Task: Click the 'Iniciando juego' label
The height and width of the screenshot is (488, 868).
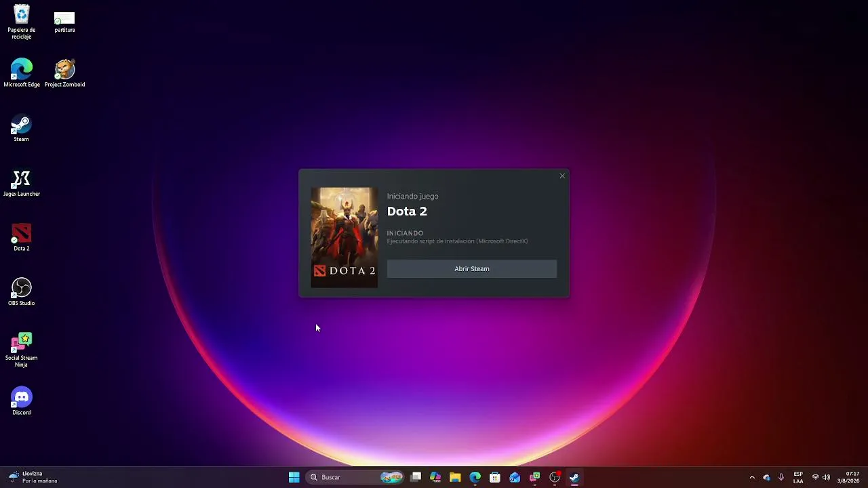Action: point(413,197)
